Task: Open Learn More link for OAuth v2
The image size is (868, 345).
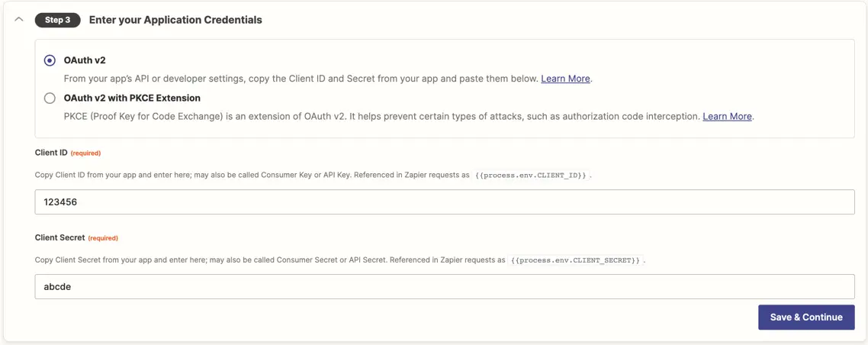Action: pos(565,79)
